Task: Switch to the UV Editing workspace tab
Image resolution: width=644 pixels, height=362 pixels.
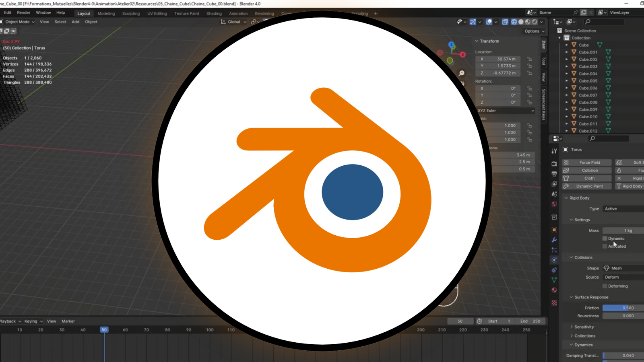Action: 157,13
